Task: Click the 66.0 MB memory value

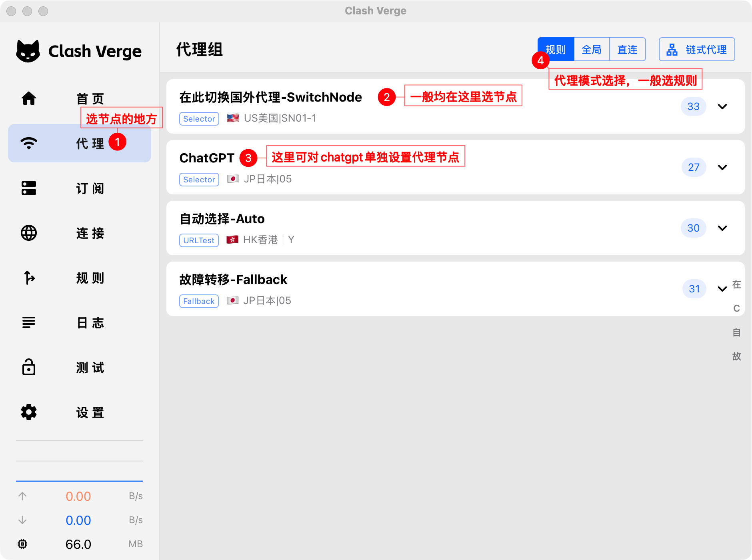Action: click(78, 544)
